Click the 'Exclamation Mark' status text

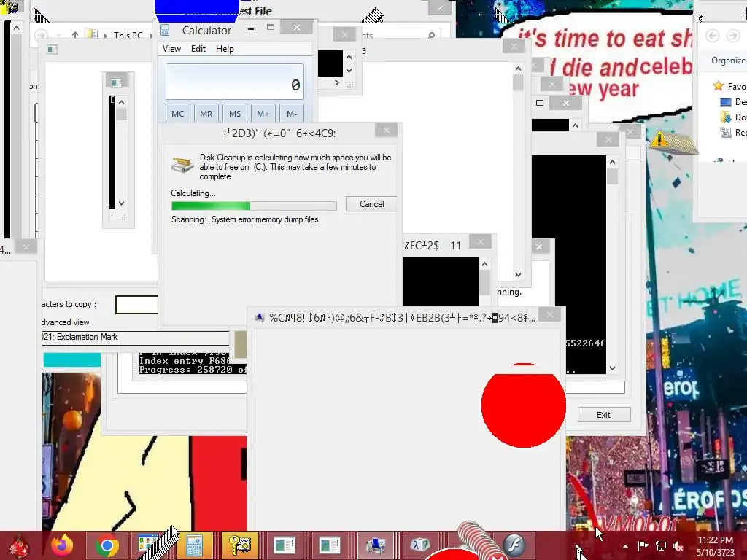click(x=88, y=337)
